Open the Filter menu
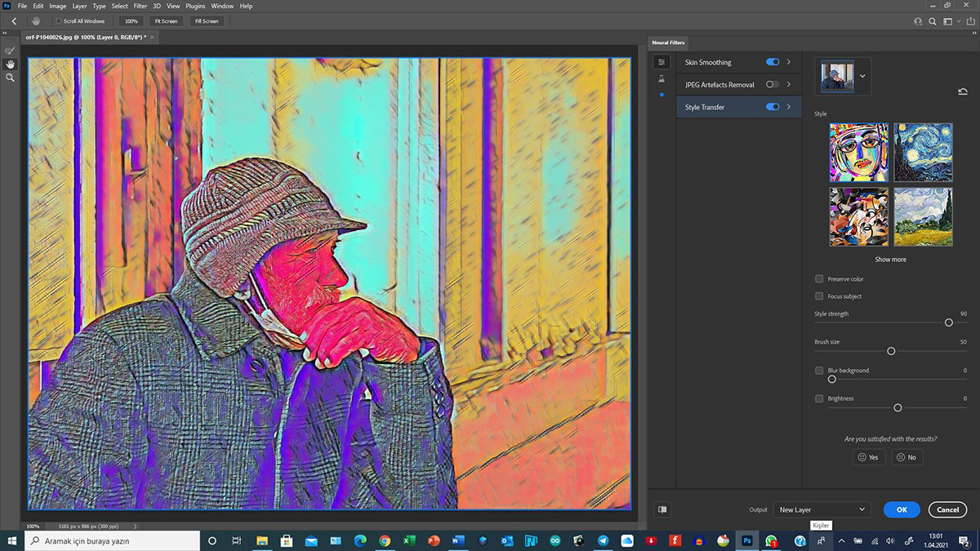 click(x=140, y=6)
